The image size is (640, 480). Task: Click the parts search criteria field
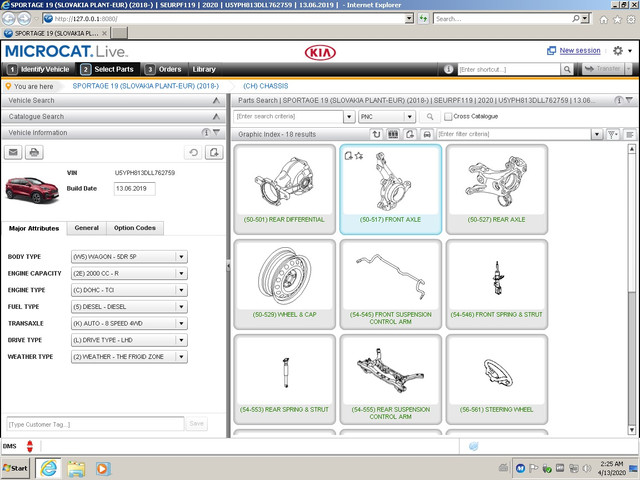point(289,117)
